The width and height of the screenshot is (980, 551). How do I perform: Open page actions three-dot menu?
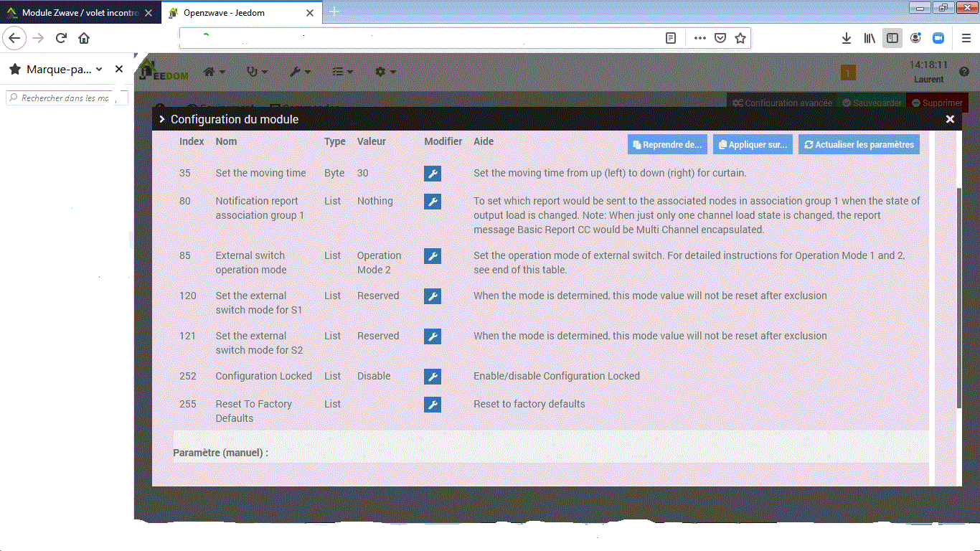click(700, 38)
